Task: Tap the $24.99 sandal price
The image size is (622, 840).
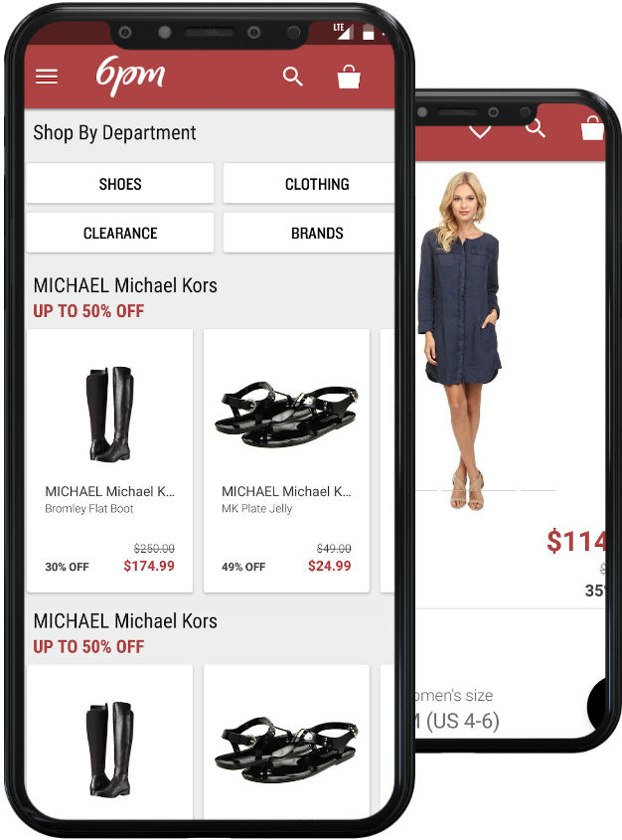Action: [329, 566]
